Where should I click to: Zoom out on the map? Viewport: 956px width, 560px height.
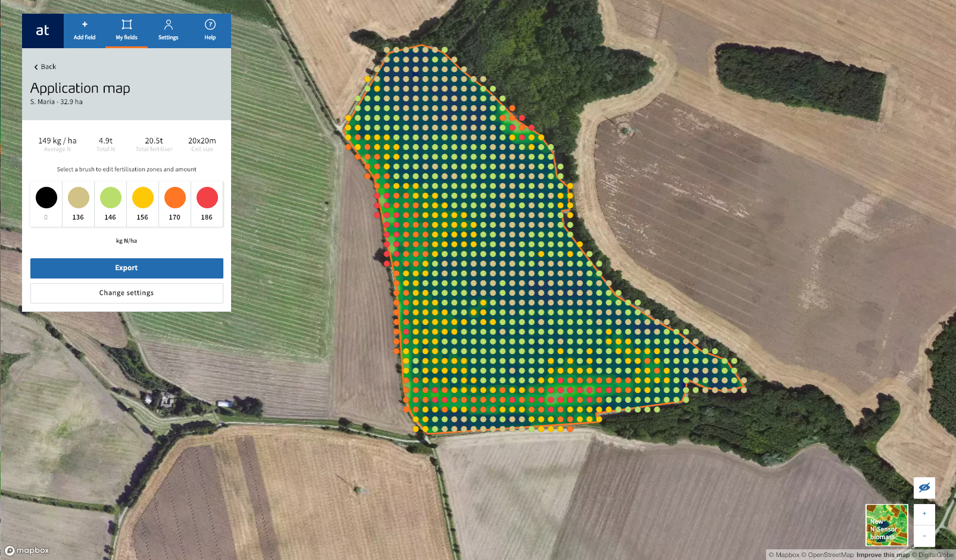924,536
